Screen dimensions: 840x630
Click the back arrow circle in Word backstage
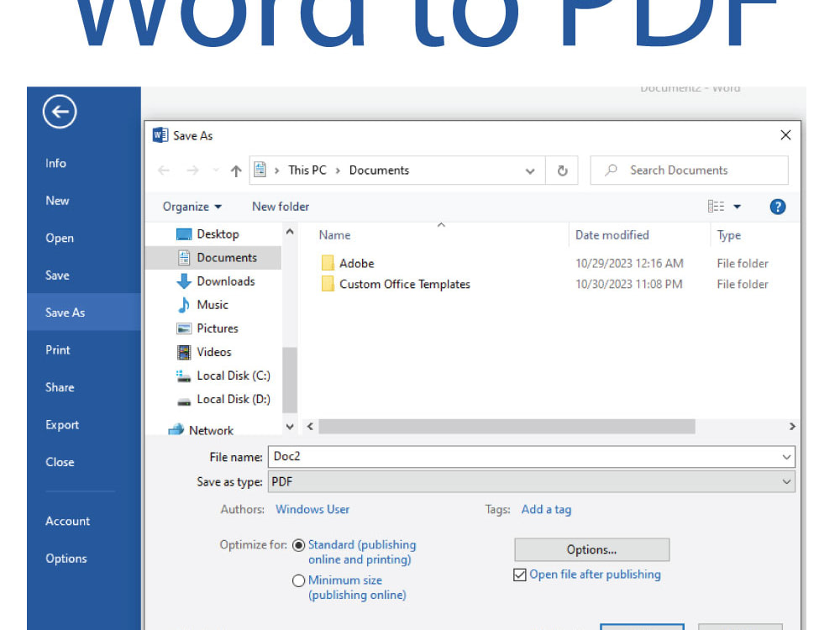coord(60,112)
